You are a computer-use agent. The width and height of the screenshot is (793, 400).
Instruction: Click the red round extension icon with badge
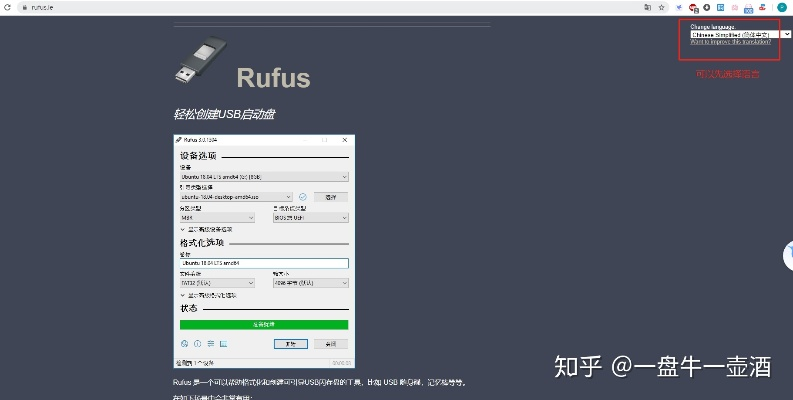693,8
